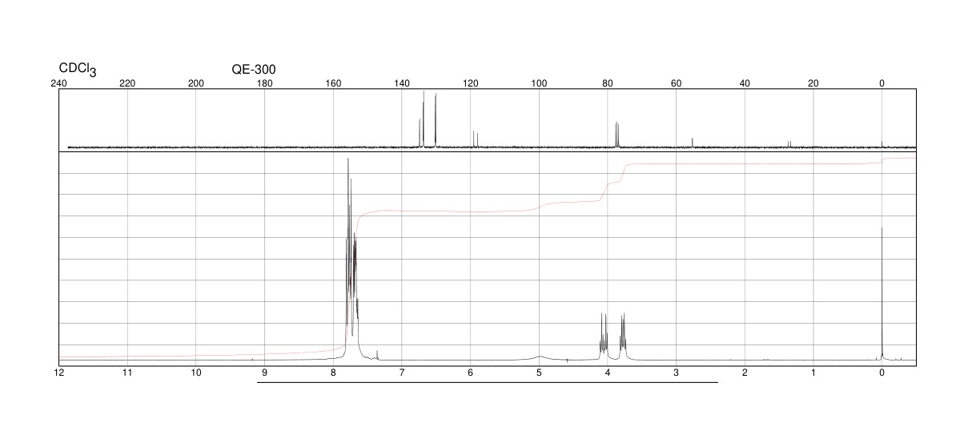Click the horizontal line under the proton axis
The width and height of the screenshot is (980, 423).
(488, 382)
